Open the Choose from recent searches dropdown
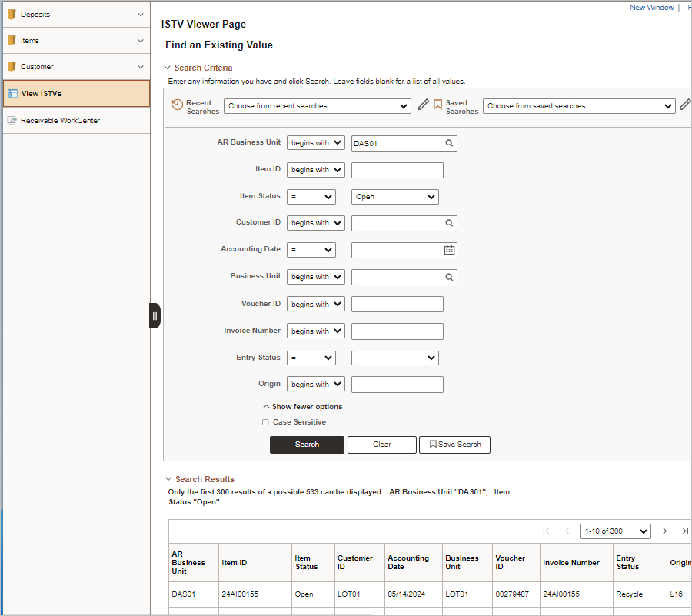692x616 pixels. click(317, 106)
